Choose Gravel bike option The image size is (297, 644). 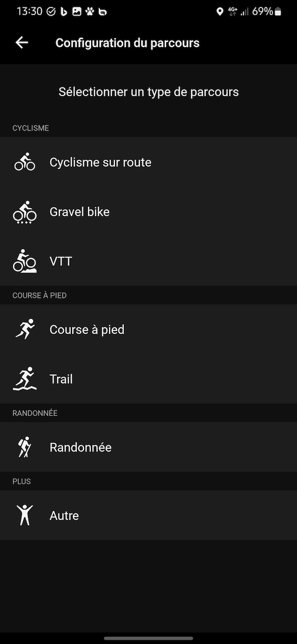point(148,211)
